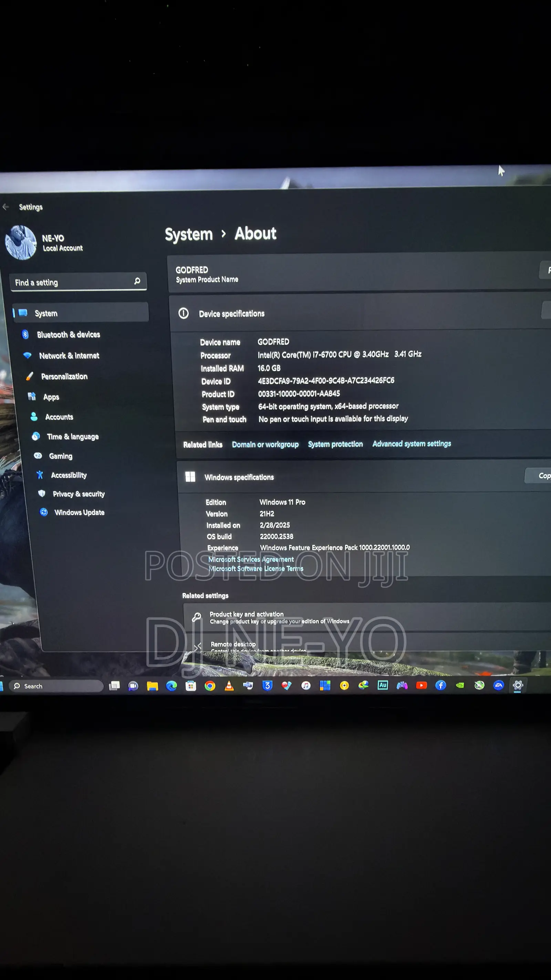Click the Settings gear in the taskbar
551x980 pixels.
[x=518, y=685]
